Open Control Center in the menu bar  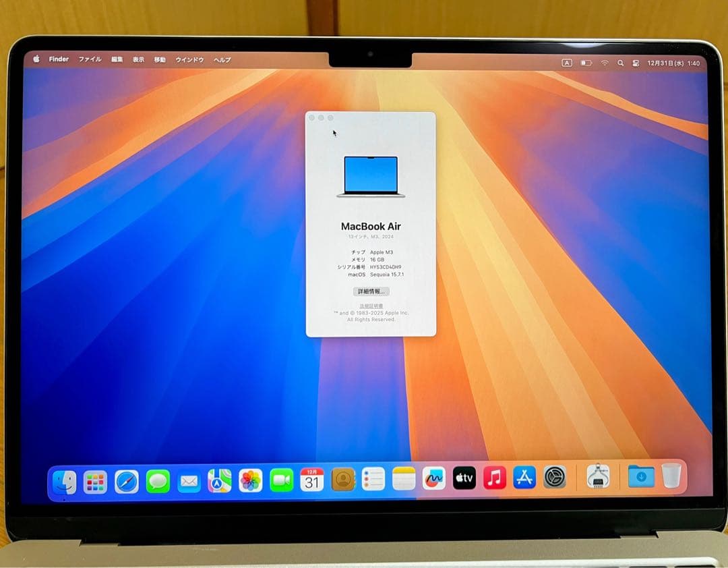[x=635, y=61]
